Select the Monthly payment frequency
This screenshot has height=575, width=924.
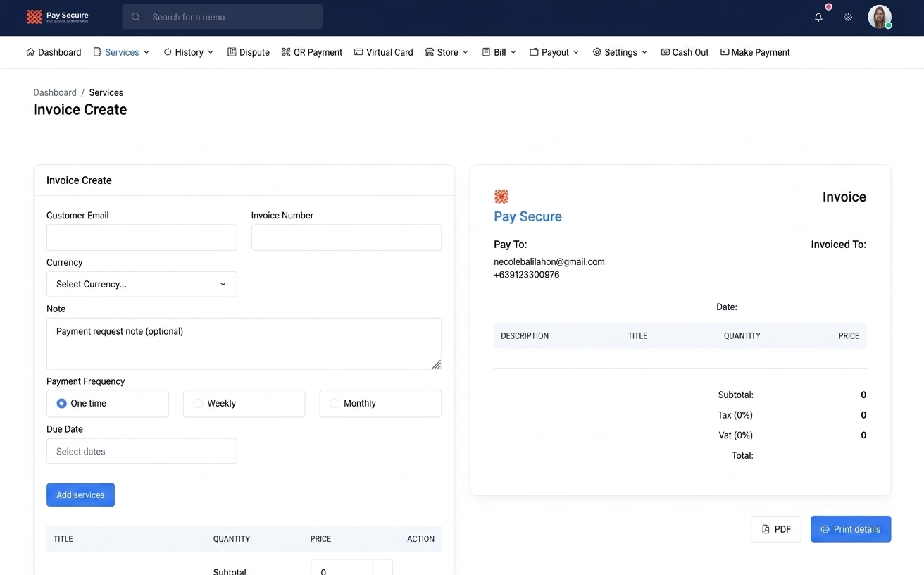[380, 404]
